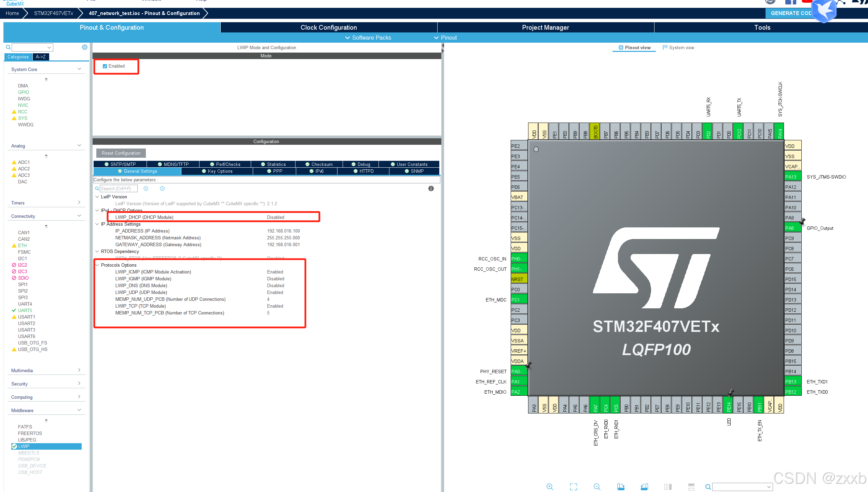Go to previous search result arrow
Image resolution: width=868 pixels, height=492 pixels.
[x=146, y=188]
